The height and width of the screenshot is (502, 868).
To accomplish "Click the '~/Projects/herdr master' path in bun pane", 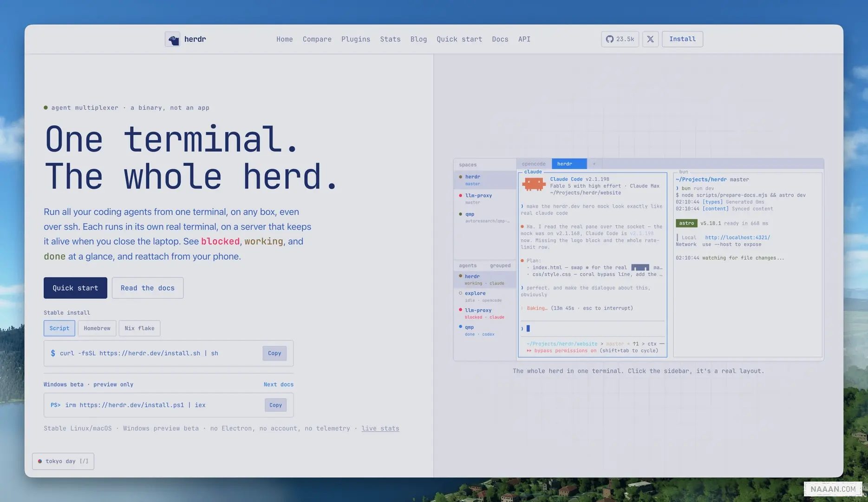I will [712, 179].
